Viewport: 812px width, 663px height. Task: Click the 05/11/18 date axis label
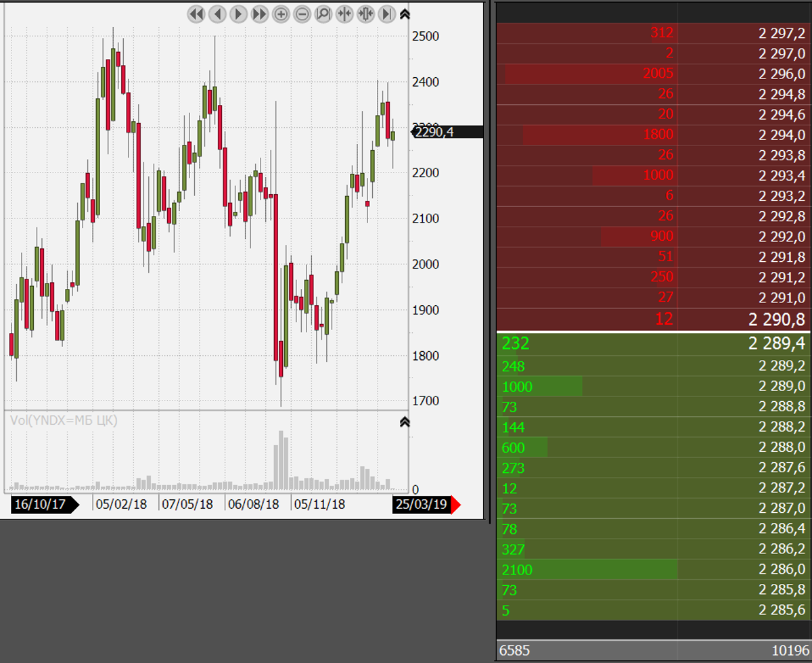tap(319, 505)
